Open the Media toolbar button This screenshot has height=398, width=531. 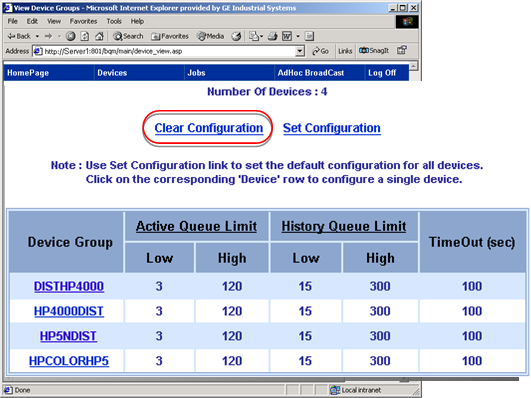pyautogui.click(x=211, y=36)
